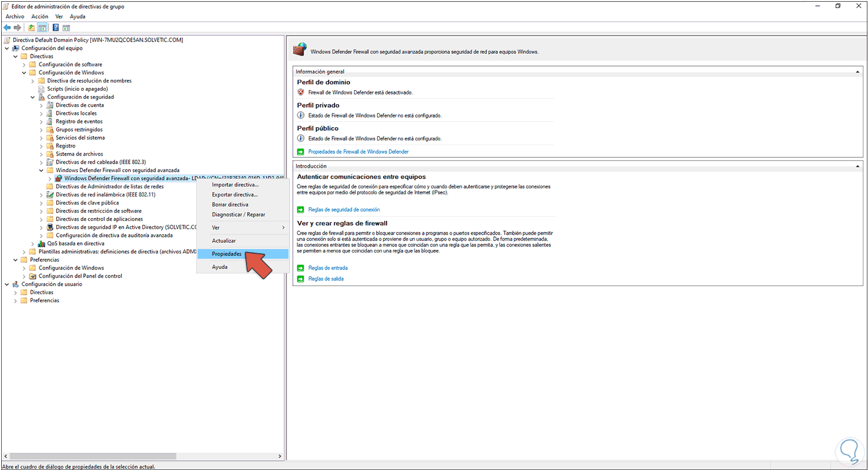868x470 pixels.
Task: Click the tree pane scroll-right arrow
Action: pyautogui.click(x=280, y=456)
